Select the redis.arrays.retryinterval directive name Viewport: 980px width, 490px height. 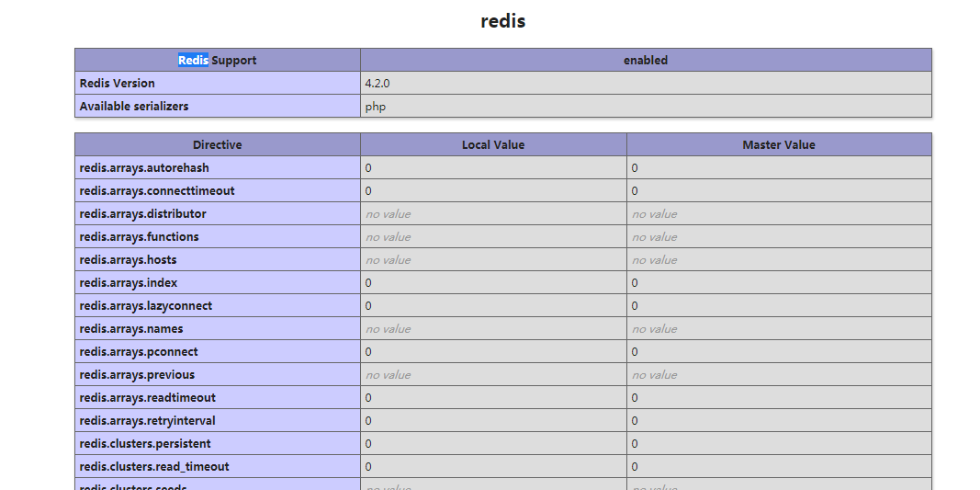point(148,420)
